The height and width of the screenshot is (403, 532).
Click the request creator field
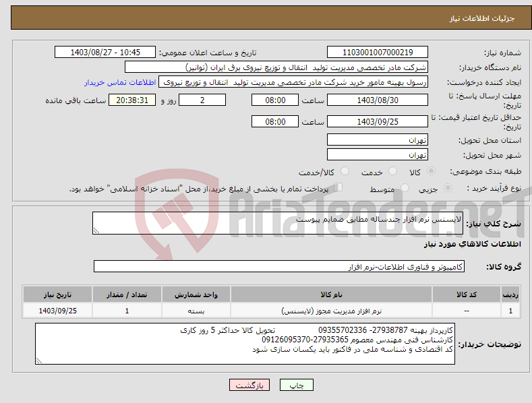point(293,82)
